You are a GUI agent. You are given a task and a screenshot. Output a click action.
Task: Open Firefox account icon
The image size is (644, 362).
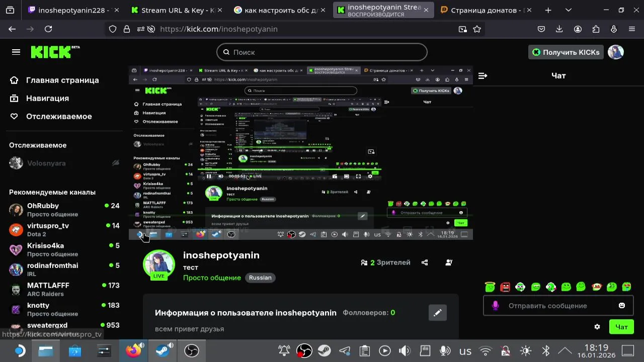pyautogui.click(x=578, y=29)
